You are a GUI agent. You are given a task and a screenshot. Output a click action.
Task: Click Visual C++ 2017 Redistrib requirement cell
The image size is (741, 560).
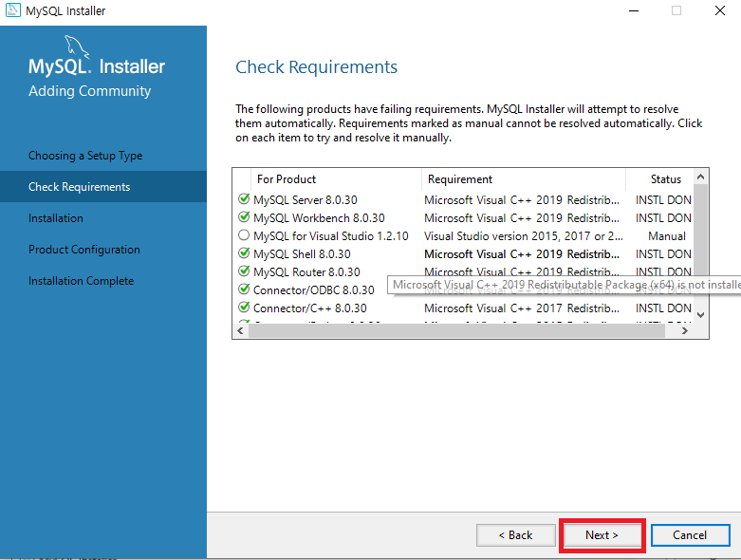coord(521,308)
